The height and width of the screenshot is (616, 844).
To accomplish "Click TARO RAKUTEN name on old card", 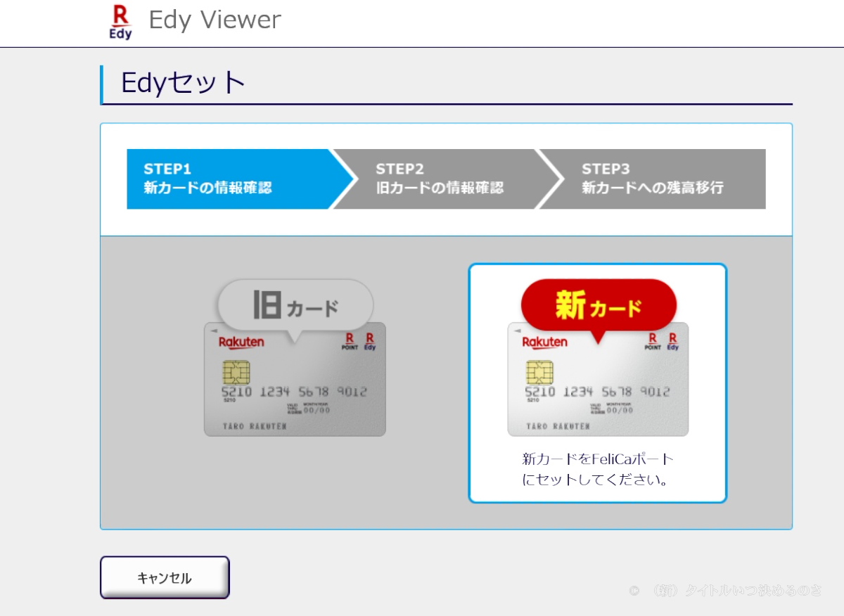I will (x=255, y=426).
